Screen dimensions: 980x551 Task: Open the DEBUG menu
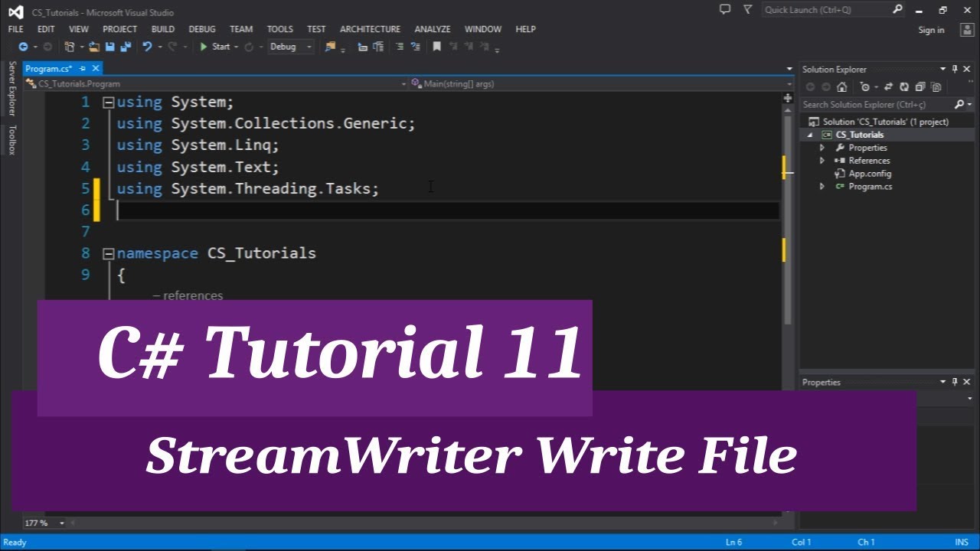(x=202, y=29)
